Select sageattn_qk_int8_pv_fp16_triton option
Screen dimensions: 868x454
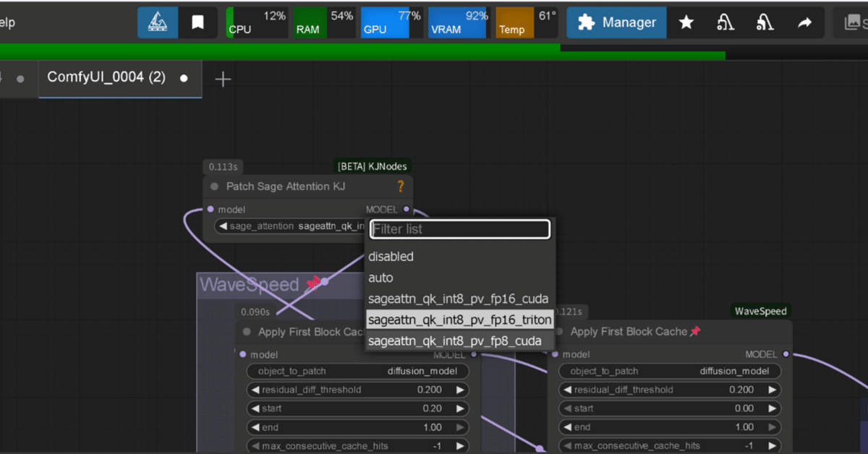459,320
